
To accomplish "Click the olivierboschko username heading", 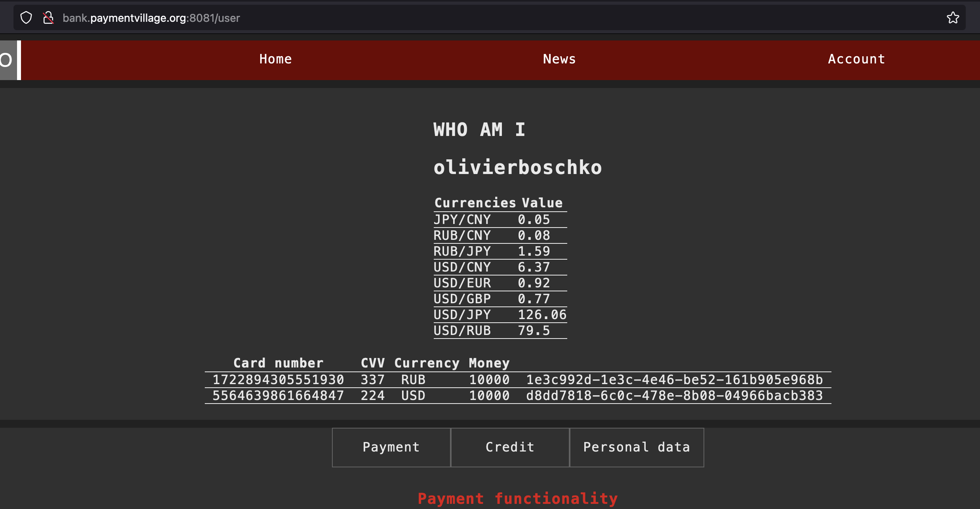I will coord(517,167).
